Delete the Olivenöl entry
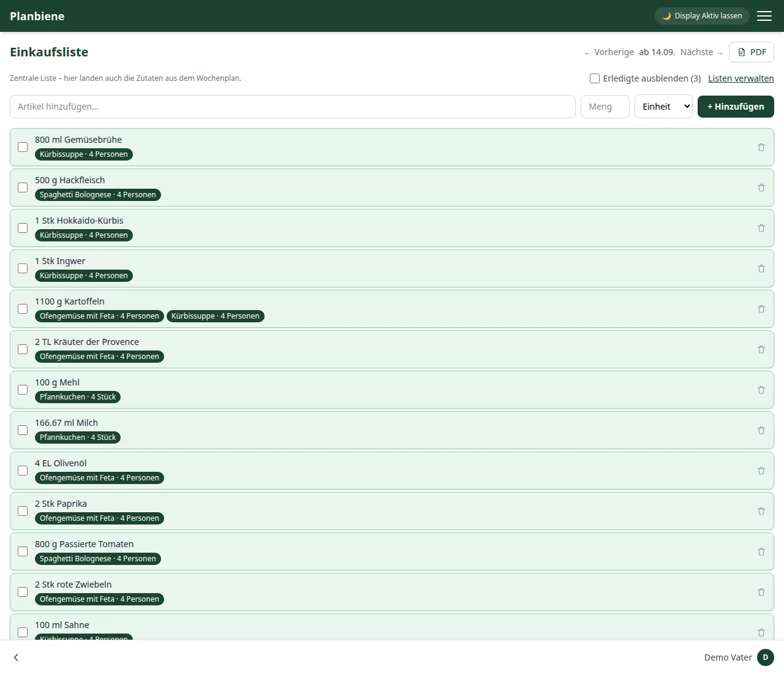 [761, 471]
